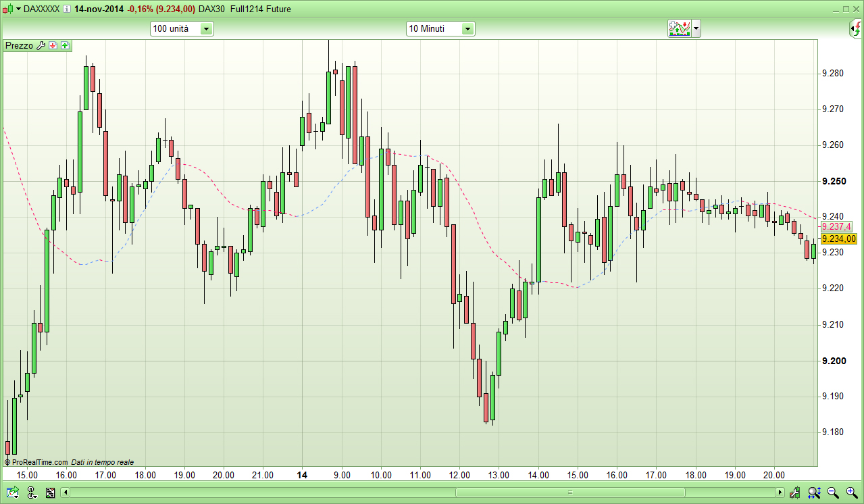The width and height of the screenshot is (864, 504).
Task: Click the 9.180 price axis label
Action: 832,432
